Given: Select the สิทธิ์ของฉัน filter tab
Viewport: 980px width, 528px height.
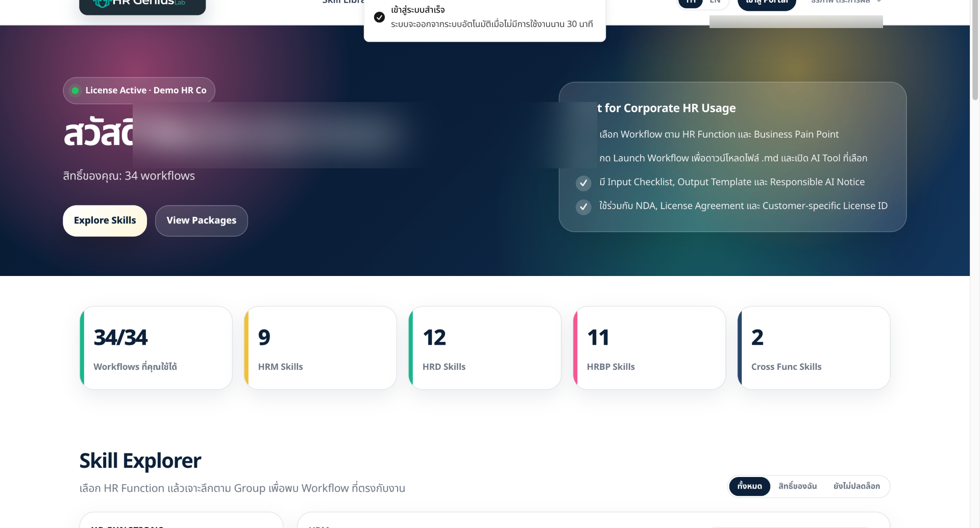Looking at the screenshot, I should pos(797,486).
